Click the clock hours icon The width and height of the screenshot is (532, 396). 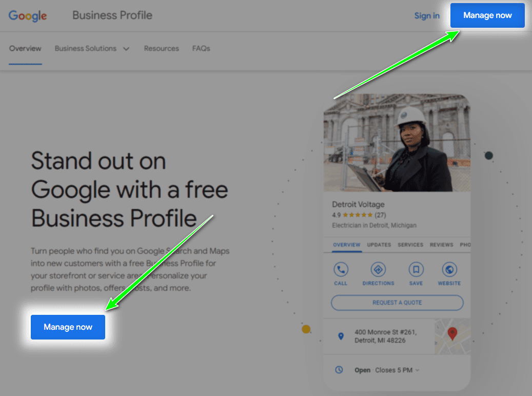click(339, 370)
